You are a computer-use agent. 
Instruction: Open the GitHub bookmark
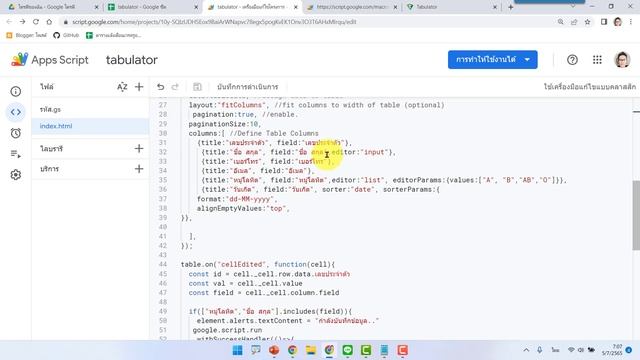point(66,36)
